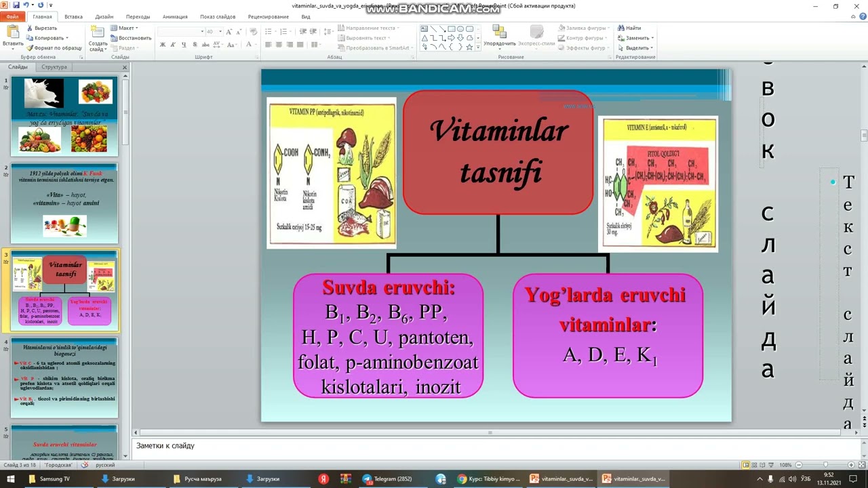The height and width of the screenshot is (488, 868).
Task: Toggle center text alignment
Action: point(279,45)
